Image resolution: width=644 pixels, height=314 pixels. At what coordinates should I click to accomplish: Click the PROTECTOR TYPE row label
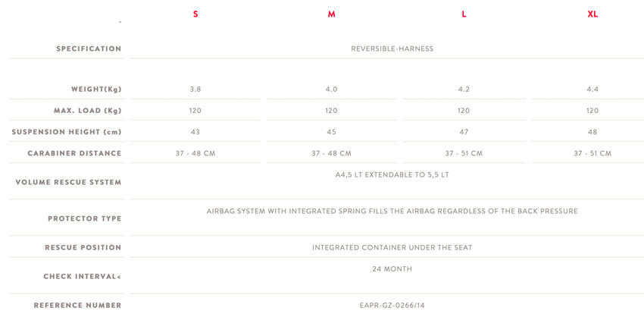(x=85, y=218)
